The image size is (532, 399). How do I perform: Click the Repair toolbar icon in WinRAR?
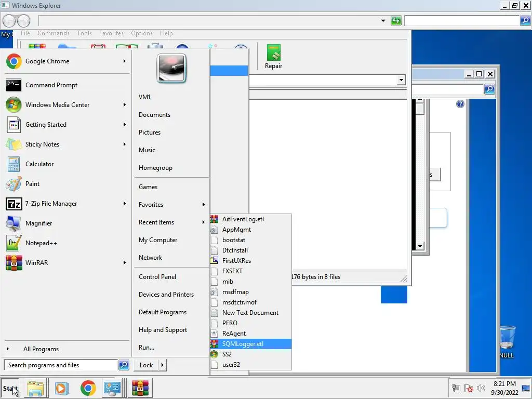273,56
